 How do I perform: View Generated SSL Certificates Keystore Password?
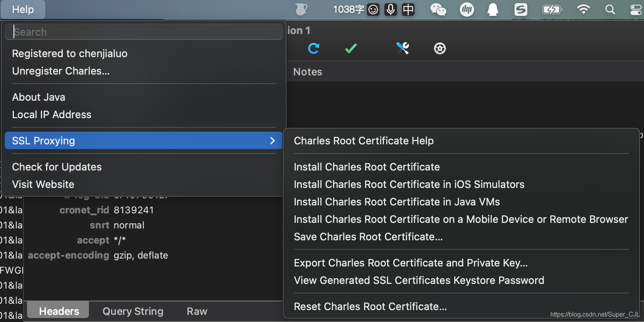click(461, 280)
